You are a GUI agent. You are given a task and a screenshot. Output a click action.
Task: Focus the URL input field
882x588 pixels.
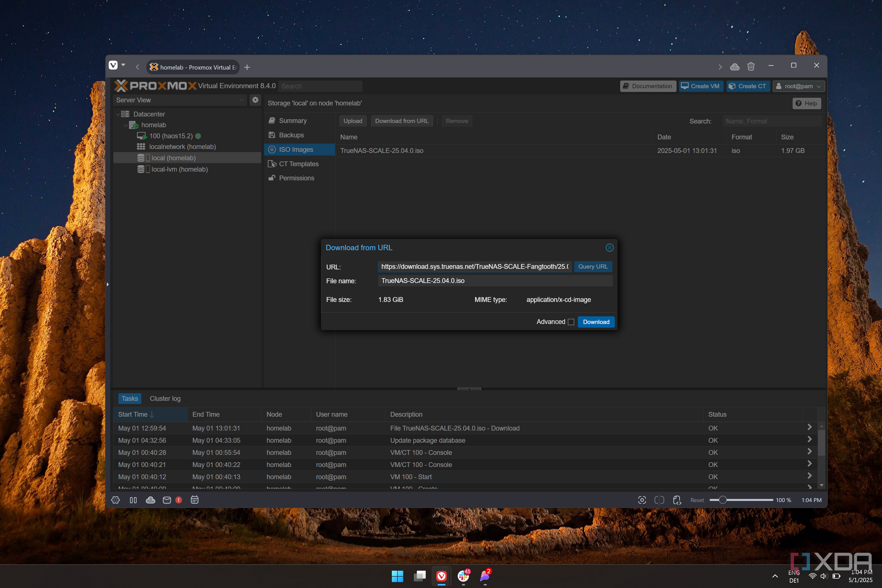coord(474,267)
